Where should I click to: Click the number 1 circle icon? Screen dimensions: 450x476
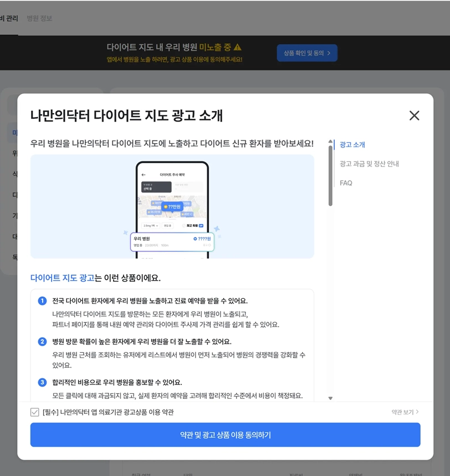42,301
